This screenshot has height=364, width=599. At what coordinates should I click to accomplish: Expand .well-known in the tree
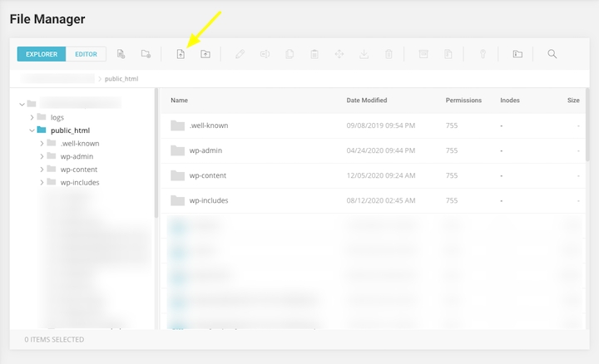pyautogui.click(x=42, y=144)
